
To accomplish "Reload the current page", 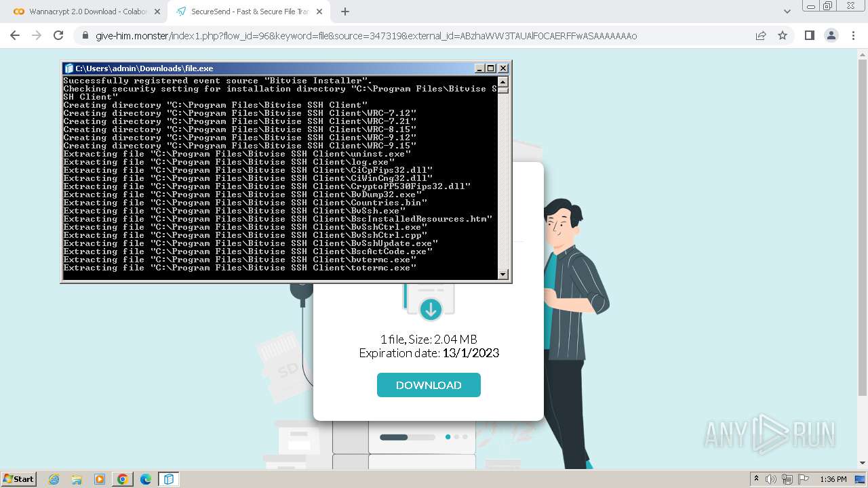I will tap(58, 36).
